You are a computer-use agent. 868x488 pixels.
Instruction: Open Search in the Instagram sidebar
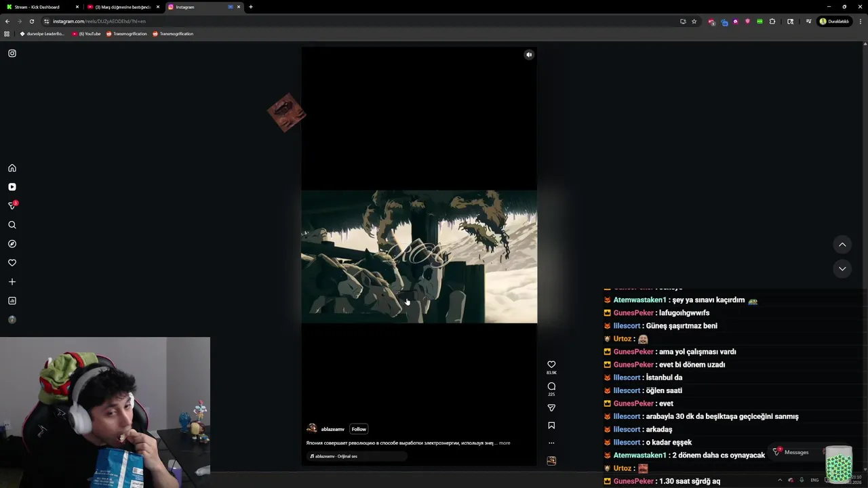coord(12,225)
